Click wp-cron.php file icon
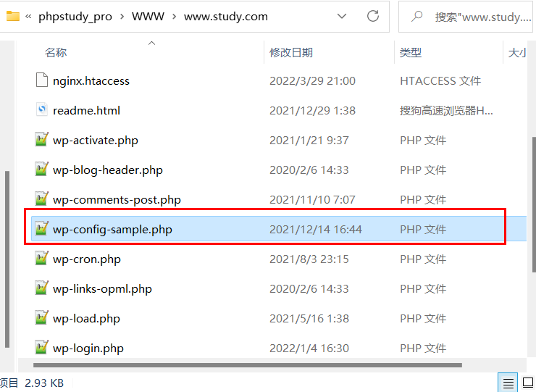 pyautogui.click(x=42, y=258)
